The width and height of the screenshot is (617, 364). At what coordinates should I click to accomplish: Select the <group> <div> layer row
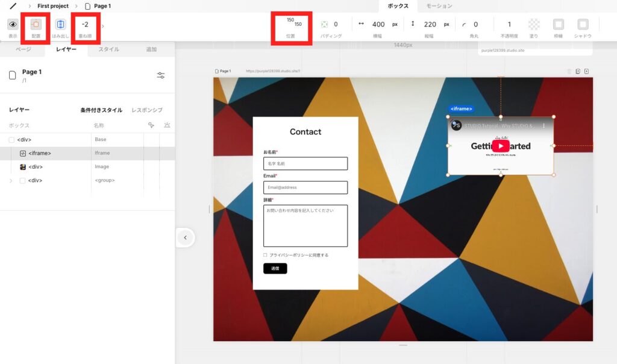coord(87,180)
